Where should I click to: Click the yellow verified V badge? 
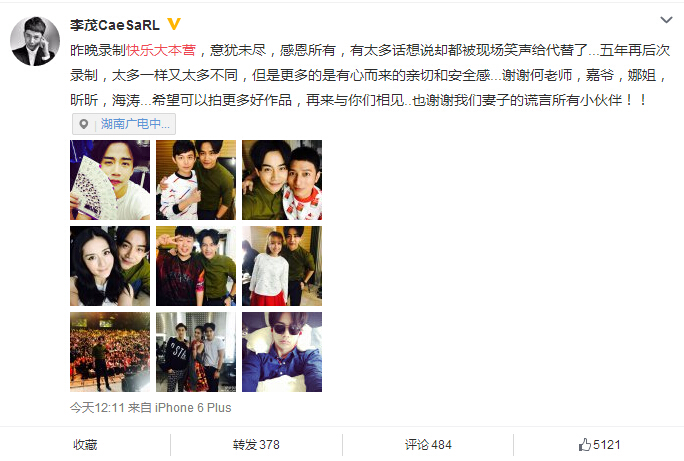(174, 24)
